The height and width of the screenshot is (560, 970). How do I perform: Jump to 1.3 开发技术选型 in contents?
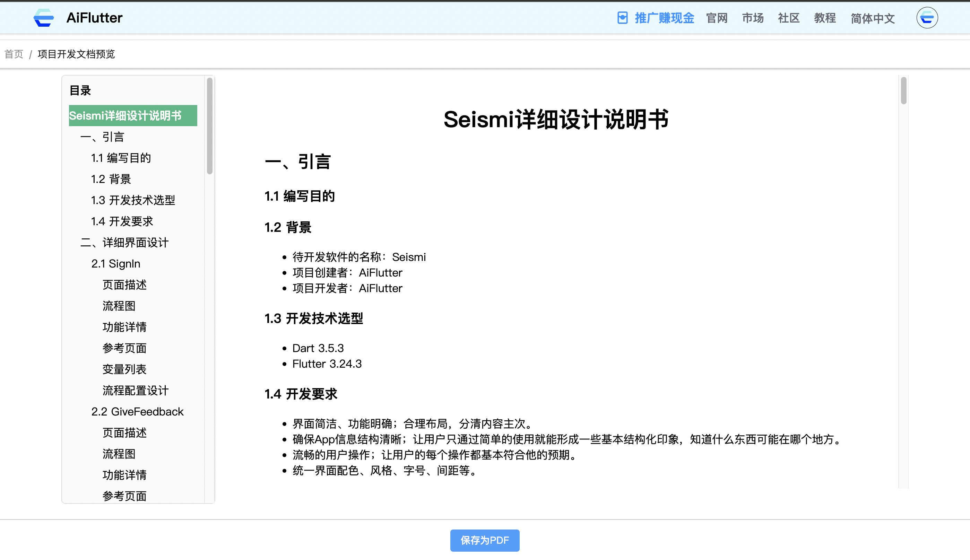pyautogui.click(x=133, y=200)
